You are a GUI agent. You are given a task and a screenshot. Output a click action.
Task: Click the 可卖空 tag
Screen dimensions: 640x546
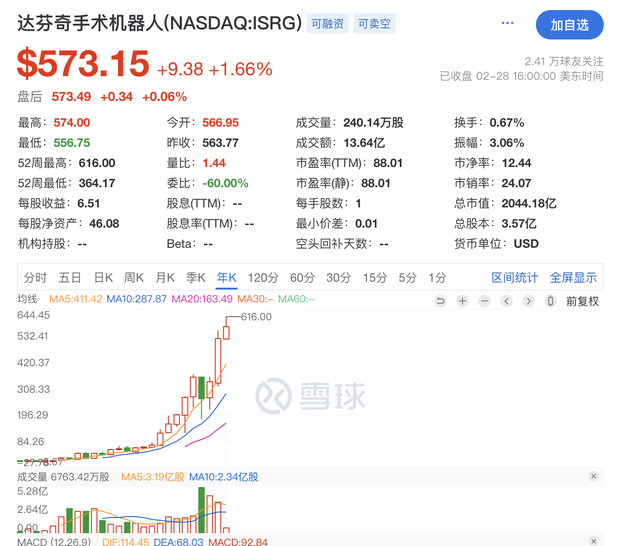[374, 24]
